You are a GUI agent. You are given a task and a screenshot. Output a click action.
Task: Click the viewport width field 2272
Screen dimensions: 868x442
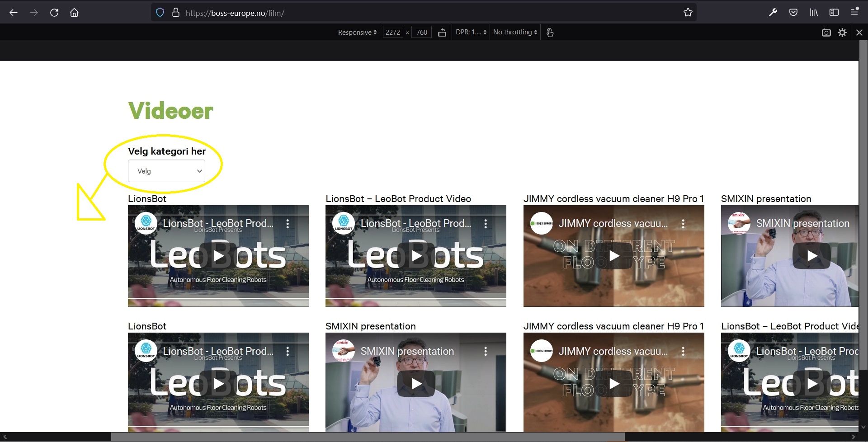pos(393,33)
